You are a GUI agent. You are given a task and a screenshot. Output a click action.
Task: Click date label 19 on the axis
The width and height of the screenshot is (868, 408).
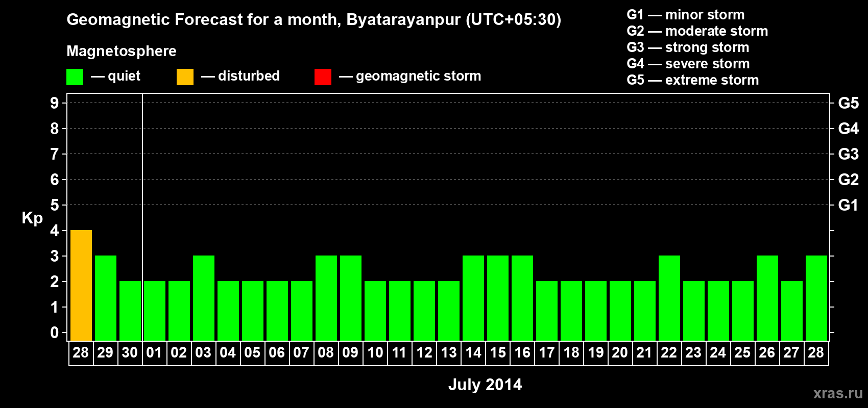pos(596,352)
